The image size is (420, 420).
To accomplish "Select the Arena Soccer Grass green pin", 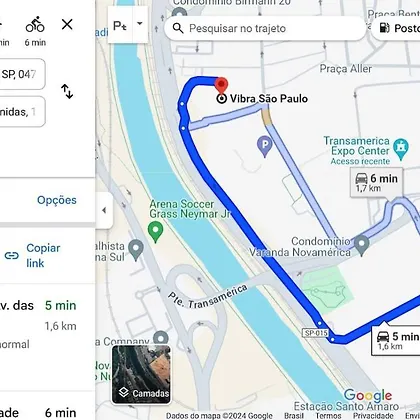I will point(155,232).
